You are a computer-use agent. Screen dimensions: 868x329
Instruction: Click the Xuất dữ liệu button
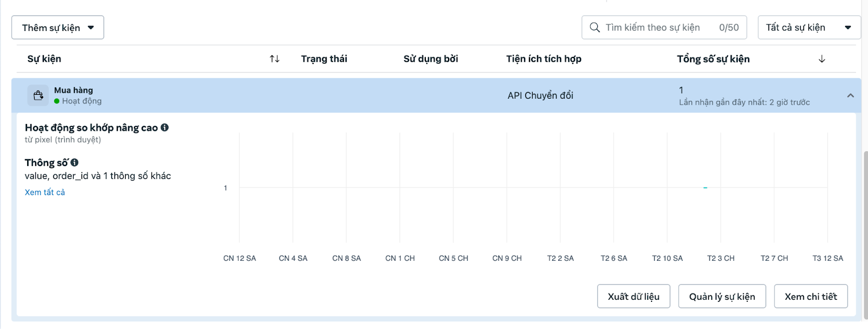[634, 296]
